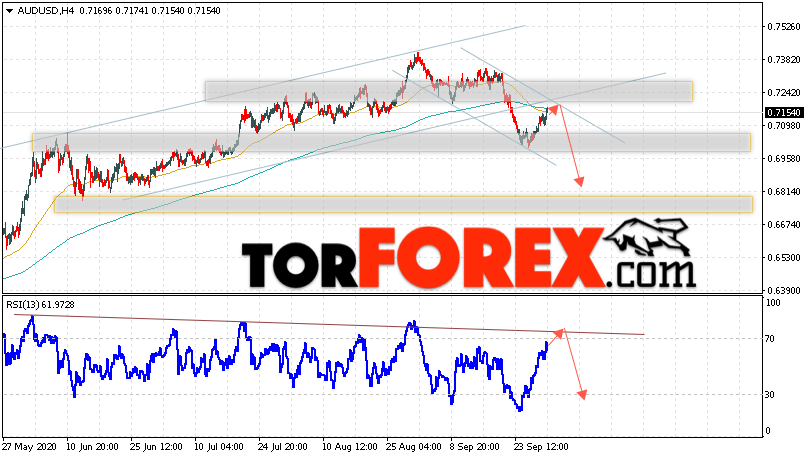Screen dimensions: 808x458
Task: Open the chart menu triangle beside AUDUSD,H4
Action: 9,11
